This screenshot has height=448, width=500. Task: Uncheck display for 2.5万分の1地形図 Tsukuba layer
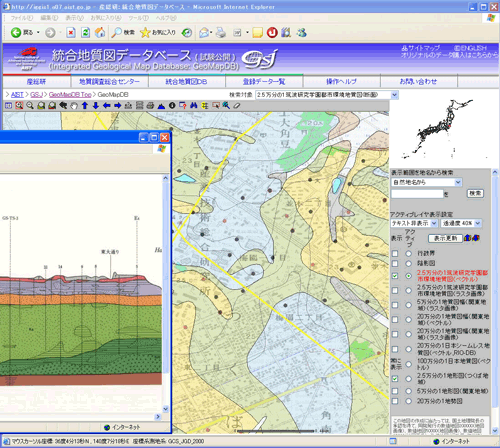point(395,379)
